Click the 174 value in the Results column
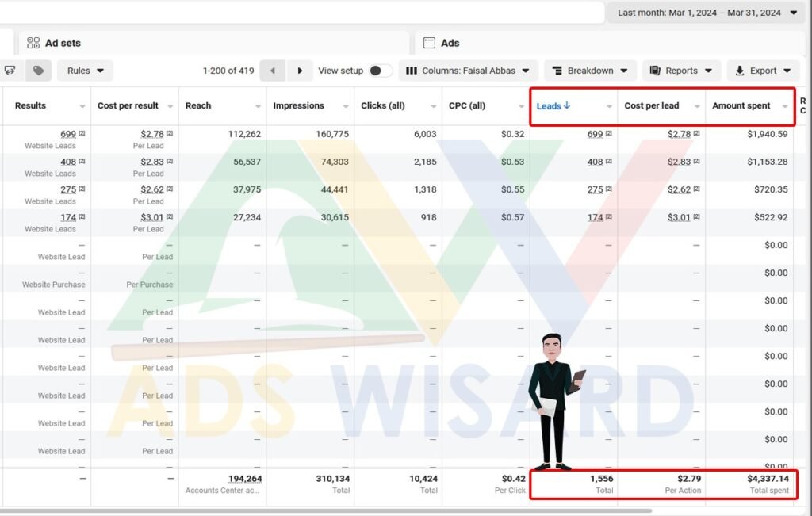Viewport: 812px width, 516px height. (68, 217)
